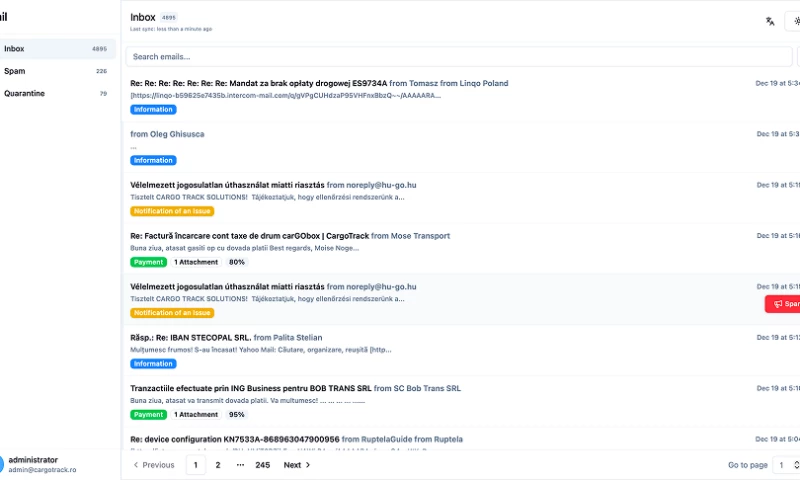Open the Quarantine folder in sidebar
Viewport: 800px width, 480px height.
coord(56,93)
